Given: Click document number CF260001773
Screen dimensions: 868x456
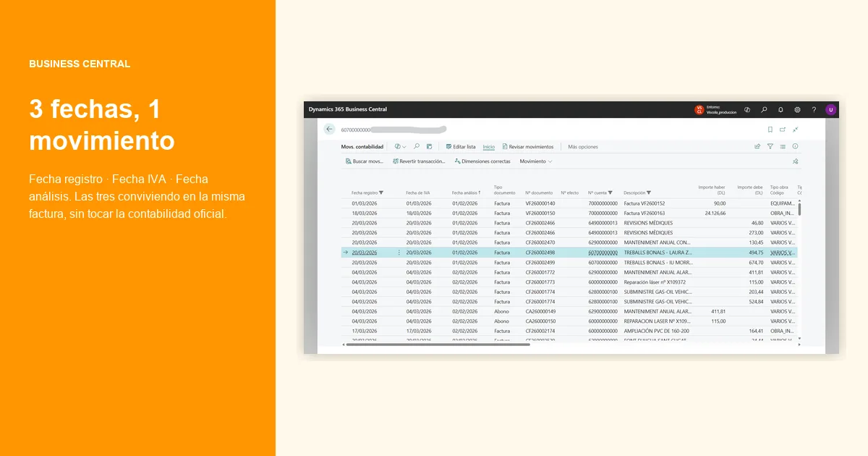Looking at the screenshot, I should click(540, 282).
